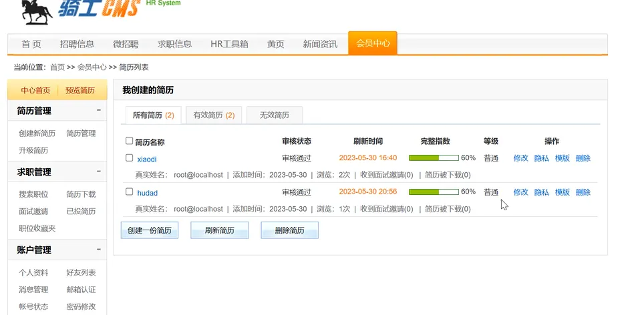Check the xiaodi resume checkbox
This screenshot has width=644, height=315.
point(130,158)
